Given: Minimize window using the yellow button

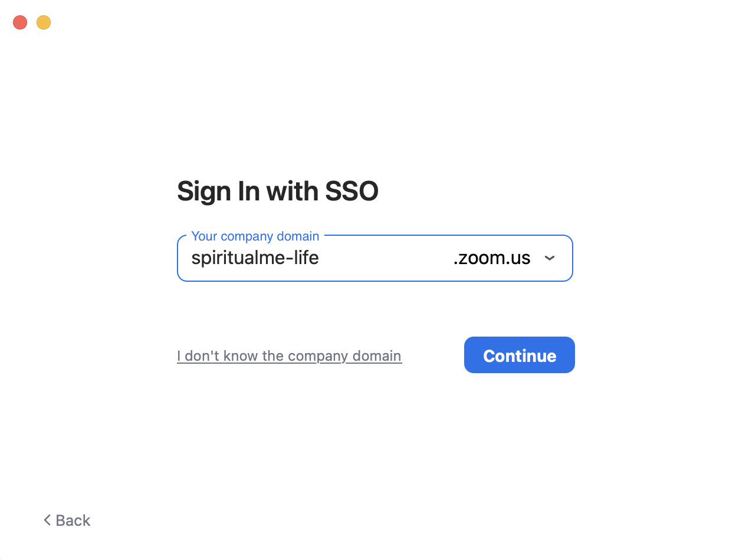Looking at the screenshot, I should (x=44, y=22).
